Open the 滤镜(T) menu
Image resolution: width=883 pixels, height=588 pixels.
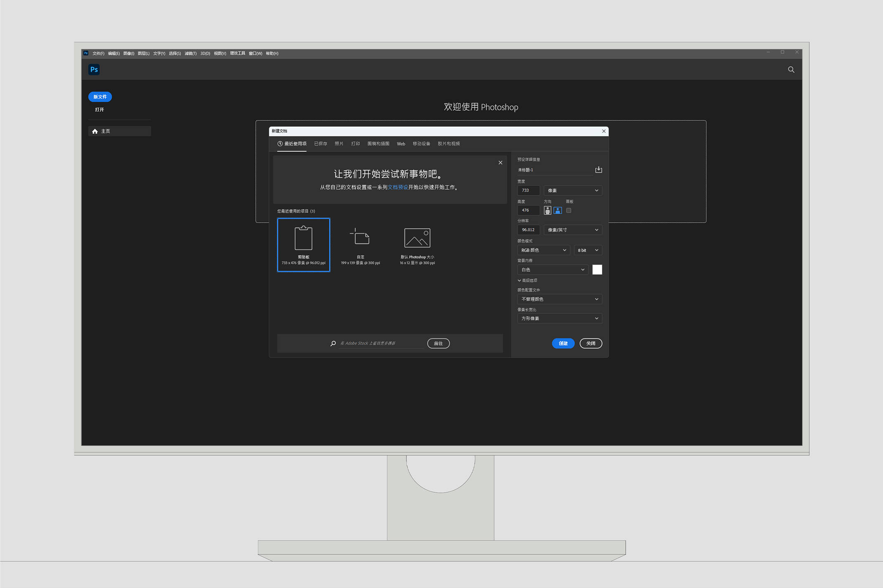point(191,54)
